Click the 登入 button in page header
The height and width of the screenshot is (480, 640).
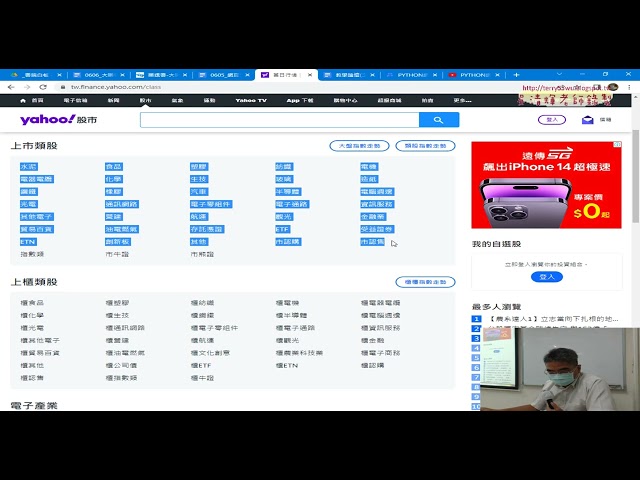tap(552, 120)
